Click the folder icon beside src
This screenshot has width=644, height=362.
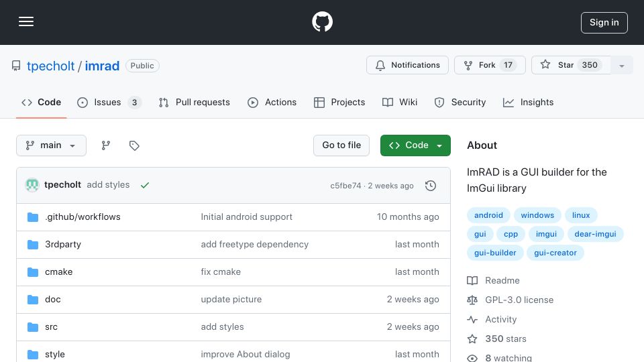[33, 326]
